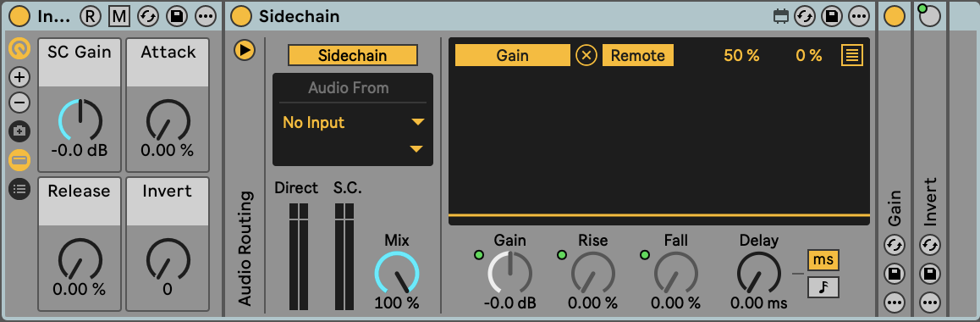The image size is (980, 322).
Task: Toggle the Gain device activator at the top
Action: pyautogui.click(x=895, y=17)
